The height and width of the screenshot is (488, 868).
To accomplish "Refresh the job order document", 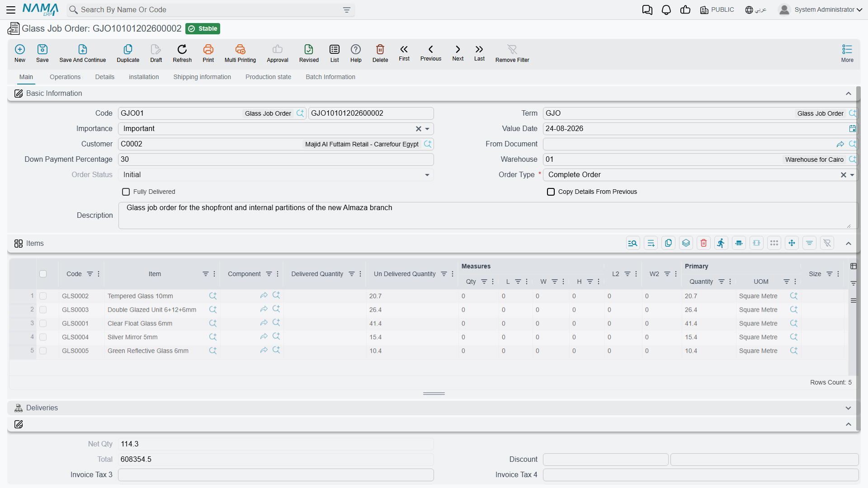I will [x=182, y=53].
